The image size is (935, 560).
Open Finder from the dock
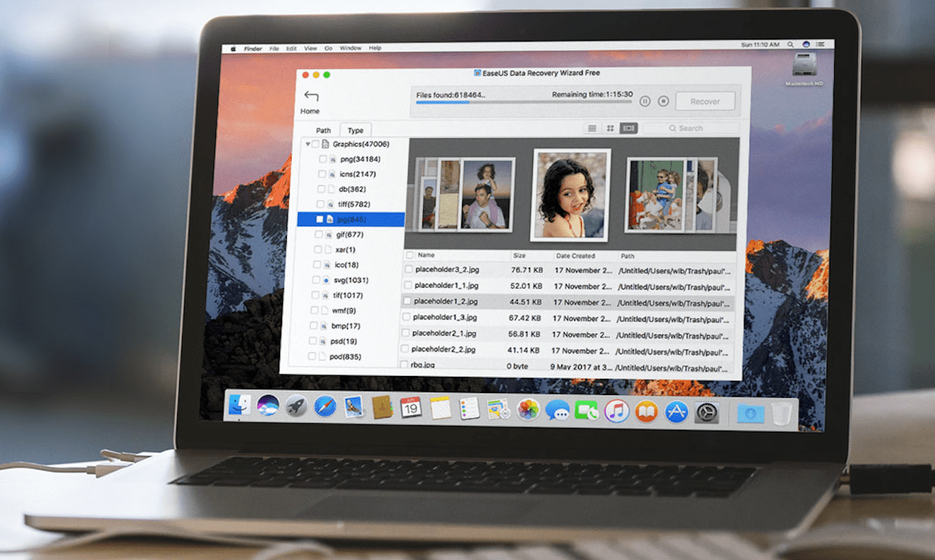239,406
